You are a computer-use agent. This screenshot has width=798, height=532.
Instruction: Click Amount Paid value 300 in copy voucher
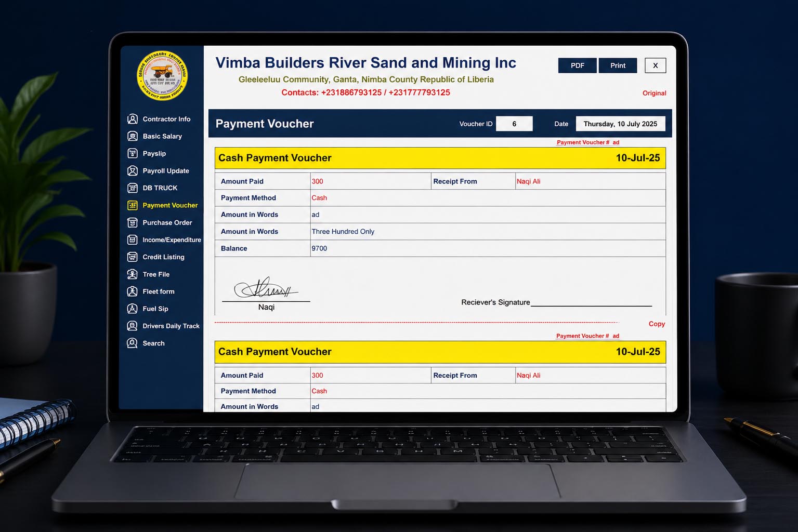pos(317,375)
